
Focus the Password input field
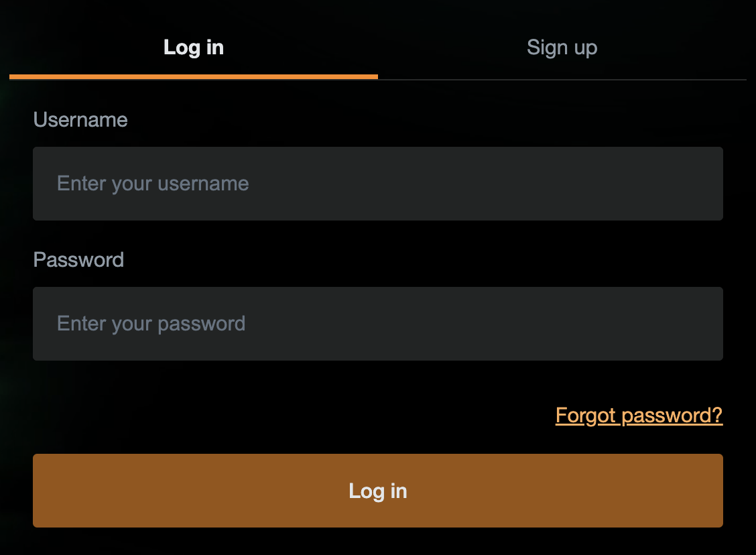(378, 324)
